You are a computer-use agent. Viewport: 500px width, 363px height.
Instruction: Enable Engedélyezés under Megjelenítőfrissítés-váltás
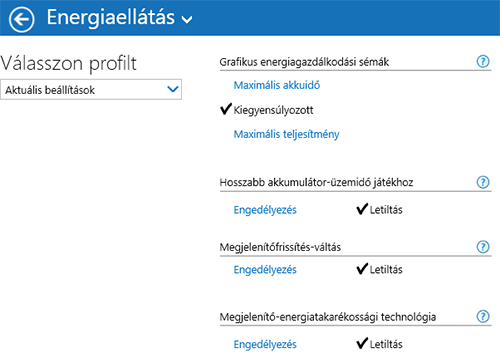(x=265, y=270)
